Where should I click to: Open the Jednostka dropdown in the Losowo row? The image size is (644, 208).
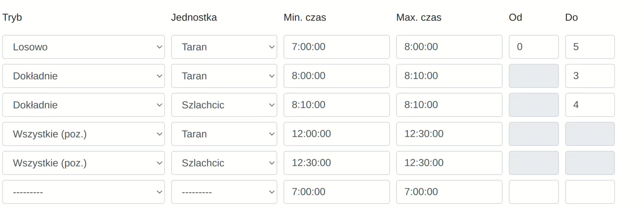[x=224, y=47]
